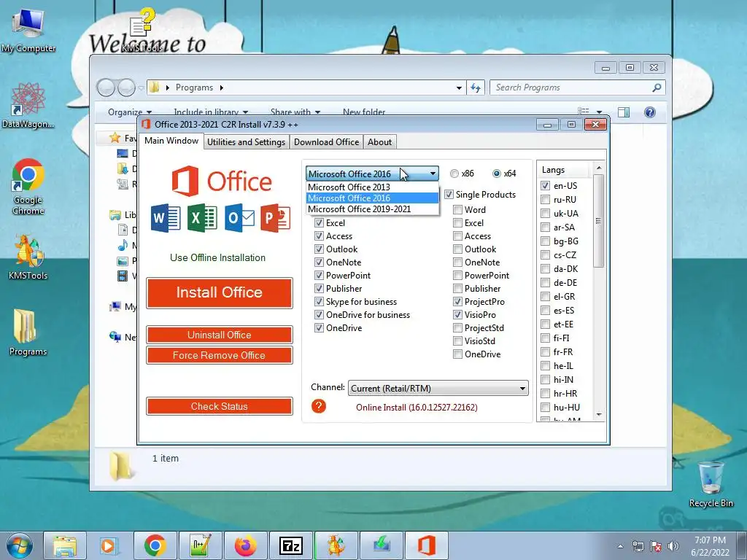Image resolution: width=747 pixels, height=560 pixels.
Task: Expand the Explorer address bar history arrow
Action: pyautogui.click(x=459, y=87)
